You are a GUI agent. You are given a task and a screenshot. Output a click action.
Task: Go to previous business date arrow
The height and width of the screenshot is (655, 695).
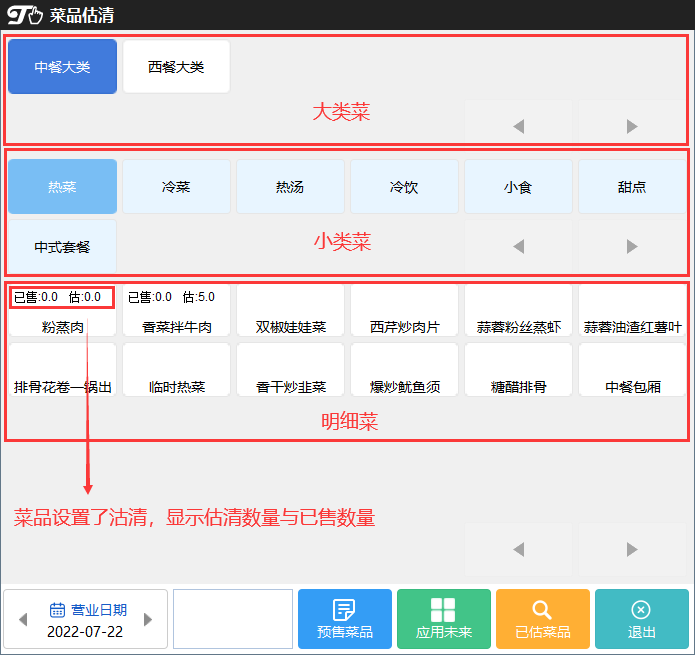pos(24,620)
